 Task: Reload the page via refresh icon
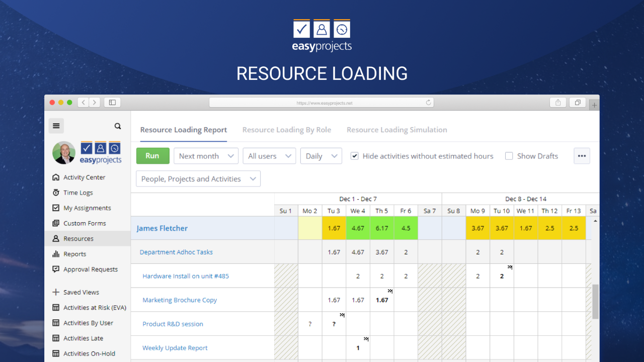click(428, 103)
